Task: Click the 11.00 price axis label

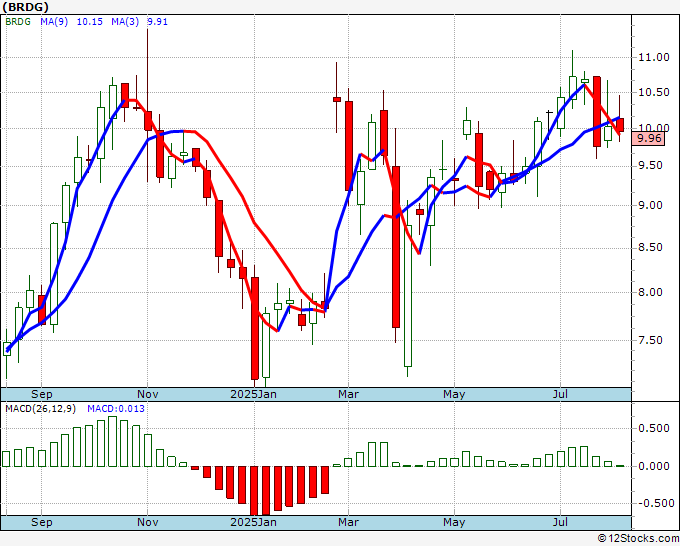Action: coord(654,57)
